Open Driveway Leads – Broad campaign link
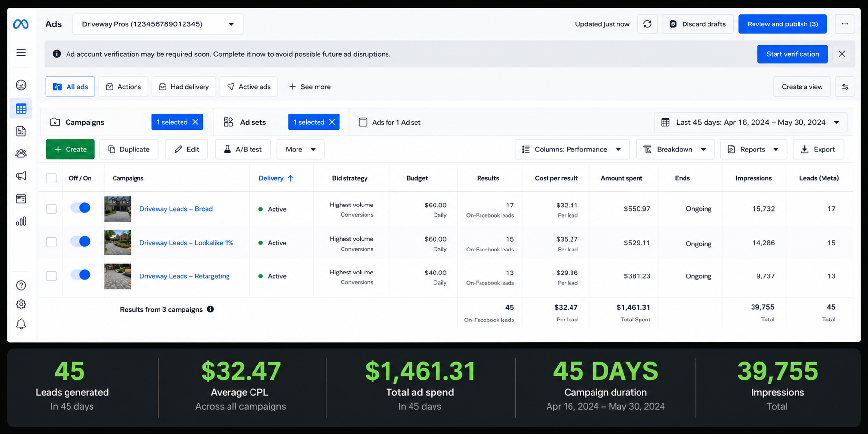Viewport: 868px width, 434px height. [176, 209]
